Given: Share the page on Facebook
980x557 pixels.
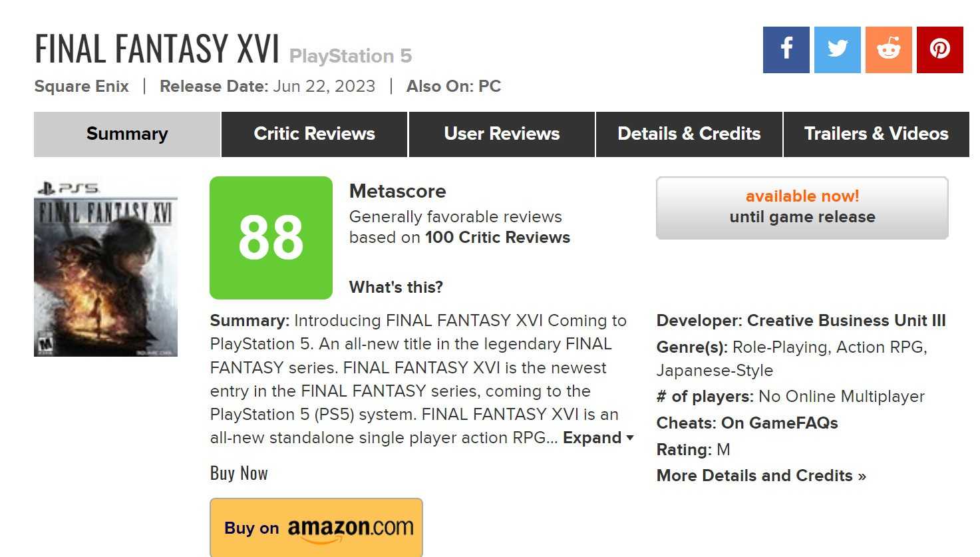Looking at the screenshot, I should point(786,50).
